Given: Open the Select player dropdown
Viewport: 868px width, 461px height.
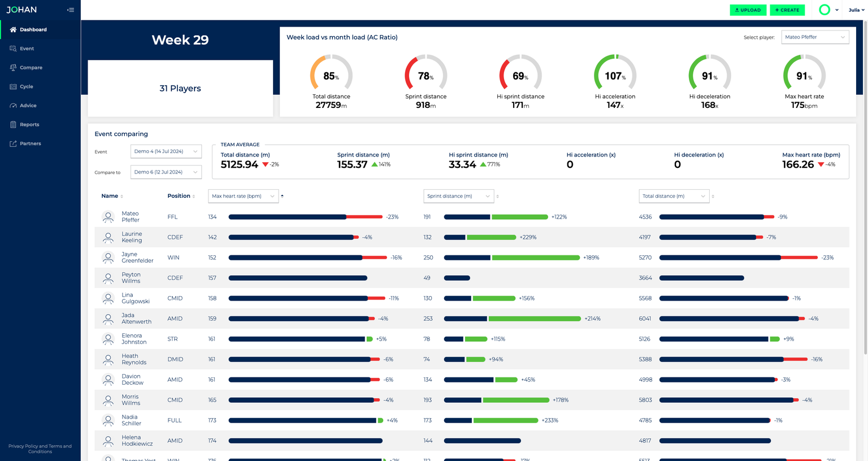Looking at the screenshot, I should [815, 37].
